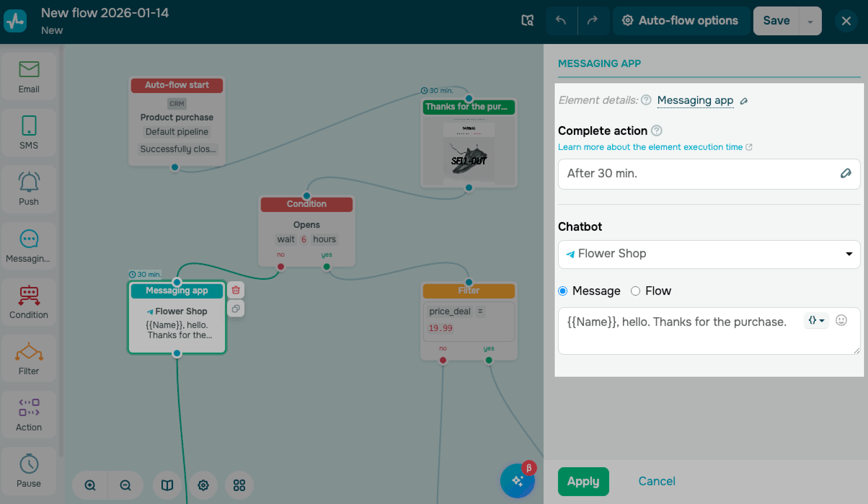Open the Save button dropdown arrow
The image size is (868, 504).
click(x=810, y=21)
